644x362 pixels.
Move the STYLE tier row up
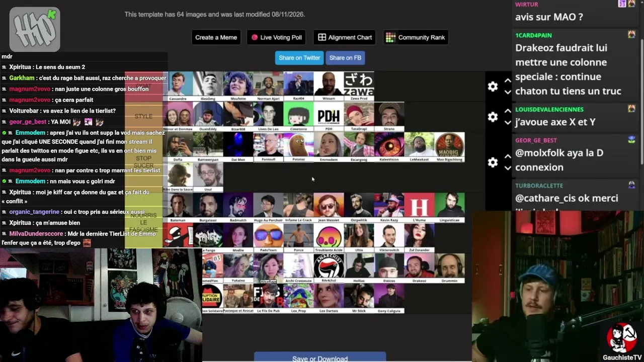pyautogui.click(x=508, y=111)
